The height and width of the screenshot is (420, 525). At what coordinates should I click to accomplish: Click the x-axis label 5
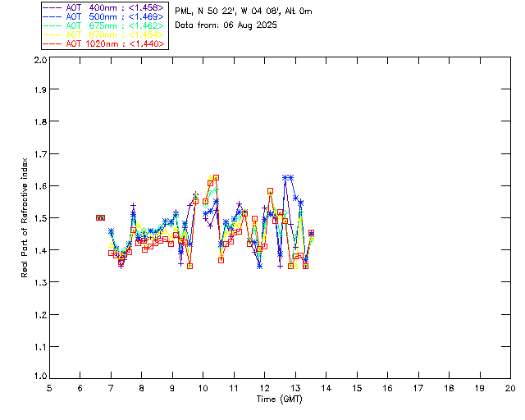(49, 389)
